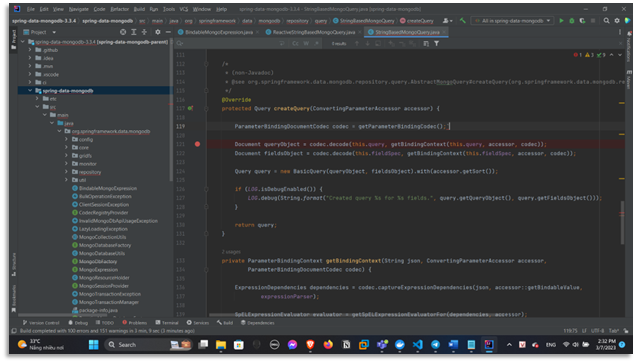
Task: Collapse the spring-data-mongodb module folder
Action: click(30, 90)
